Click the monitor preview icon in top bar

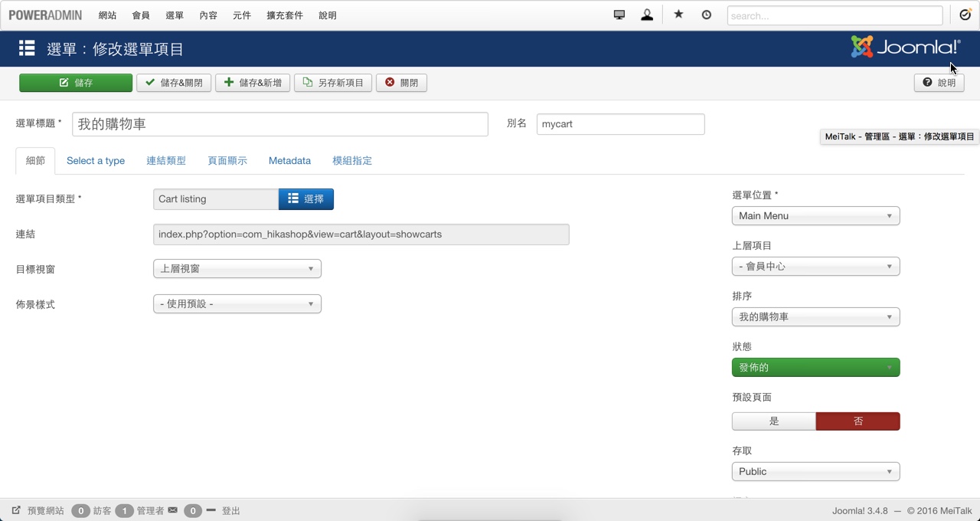619,15
